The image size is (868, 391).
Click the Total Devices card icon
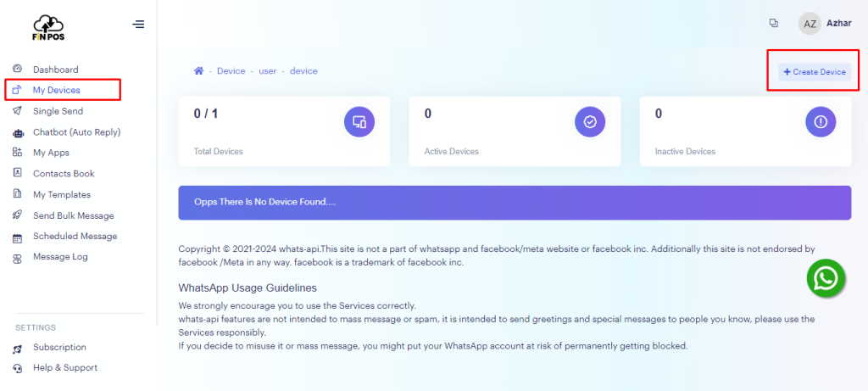pos(359,122)
